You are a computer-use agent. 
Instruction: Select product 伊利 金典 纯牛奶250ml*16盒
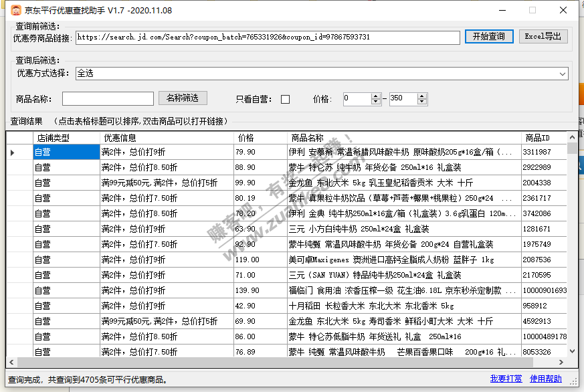404,213
